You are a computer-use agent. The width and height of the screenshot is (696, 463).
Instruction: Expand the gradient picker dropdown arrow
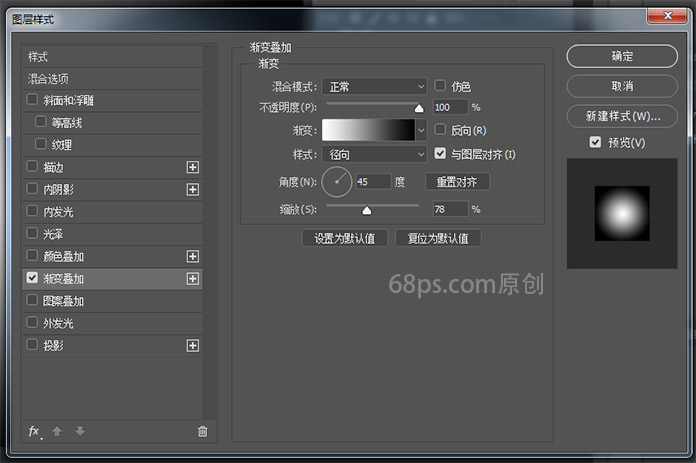[x=421, y=131]
